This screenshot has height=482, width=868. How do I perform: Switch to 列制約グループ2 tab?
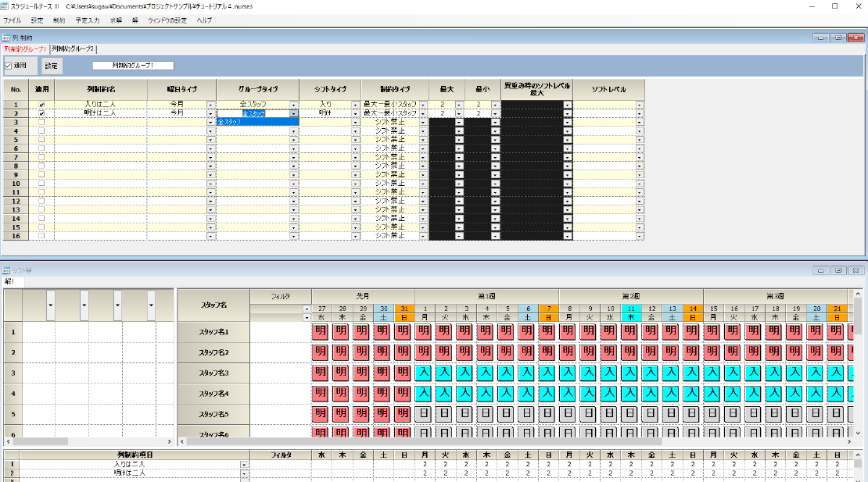pyautogui.click(x=73, y=48)
